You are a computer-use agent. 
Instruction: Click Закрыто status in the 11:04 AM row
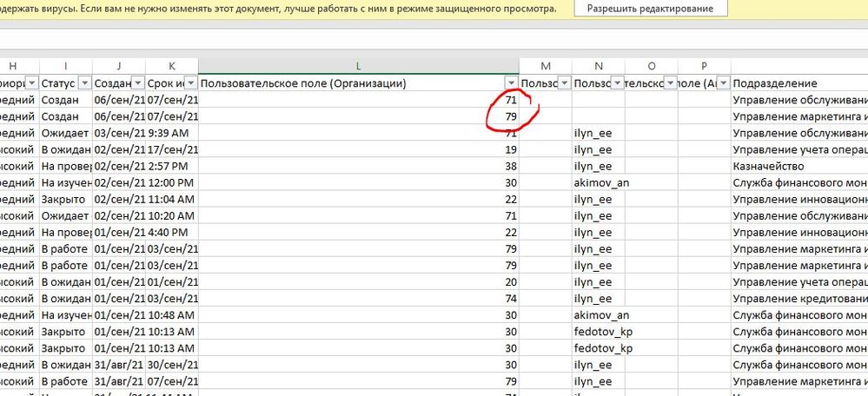click(x=66, y=199)
